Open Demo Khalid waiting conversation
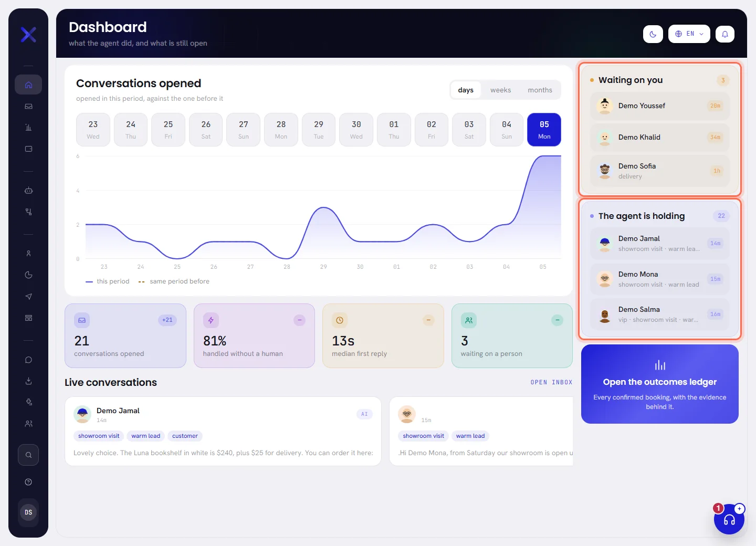Screen dimensions: 756x546 (660, 138)
